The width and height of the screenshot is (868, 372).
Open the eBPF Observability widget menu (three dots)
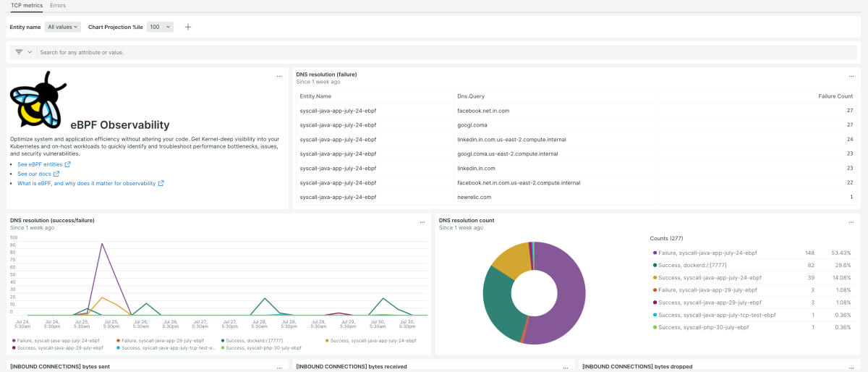[279, 76]
